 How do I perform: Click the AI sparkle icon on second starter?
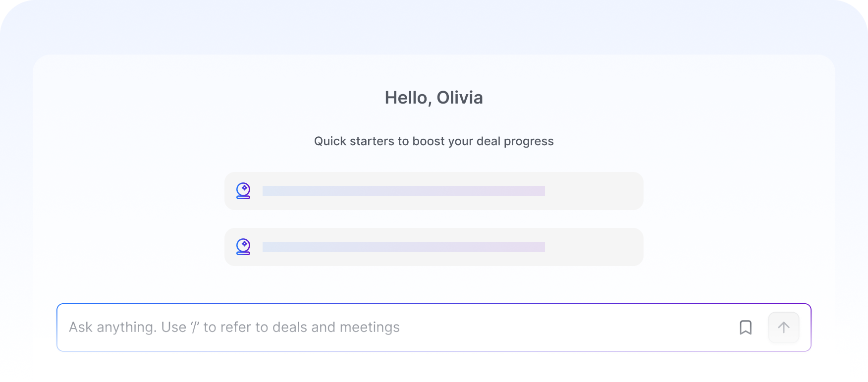click(x=243, y=247)
